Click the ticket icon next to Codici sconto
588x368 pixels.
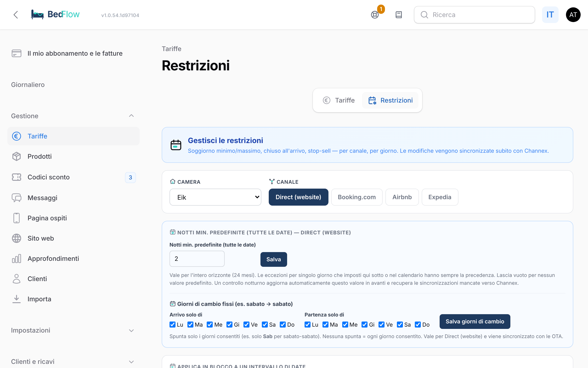(17, 177)
